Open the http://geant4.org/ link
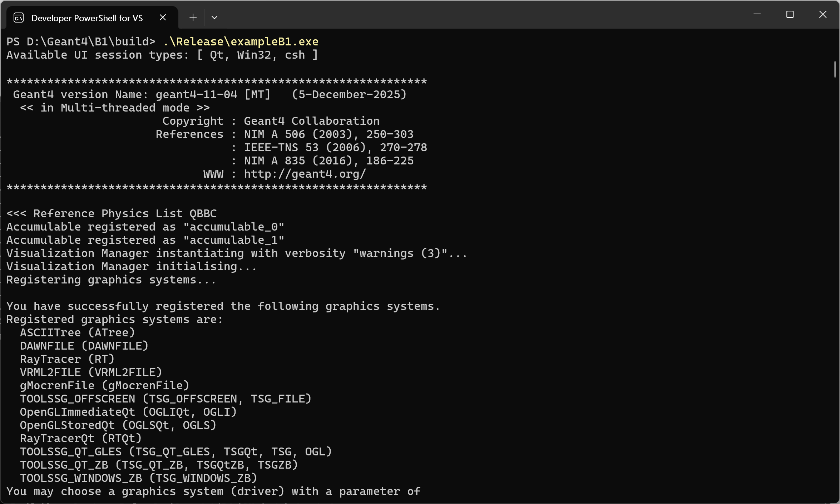The width and height of the screenshot is (840, 504). pyautogui.click(x=305, y=174)
